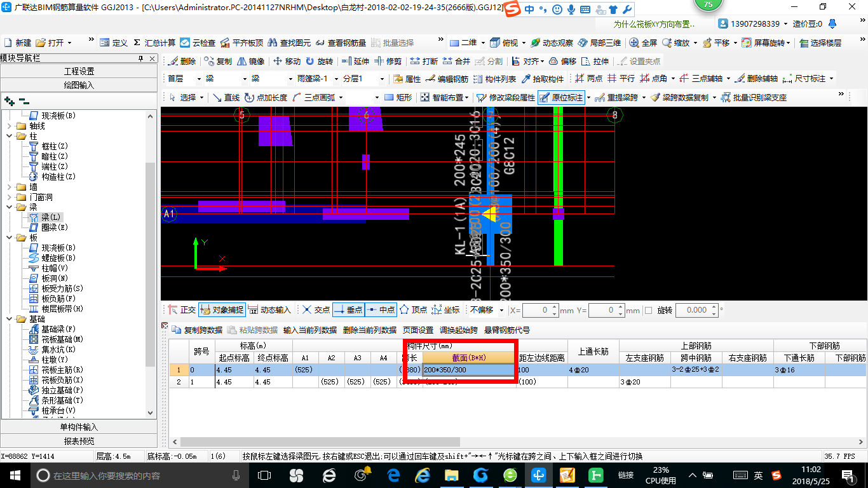Image resolution: width=868 pixels, height=488 pixels.
Task: Click 页面设置 button
Action: click(418, 330)
